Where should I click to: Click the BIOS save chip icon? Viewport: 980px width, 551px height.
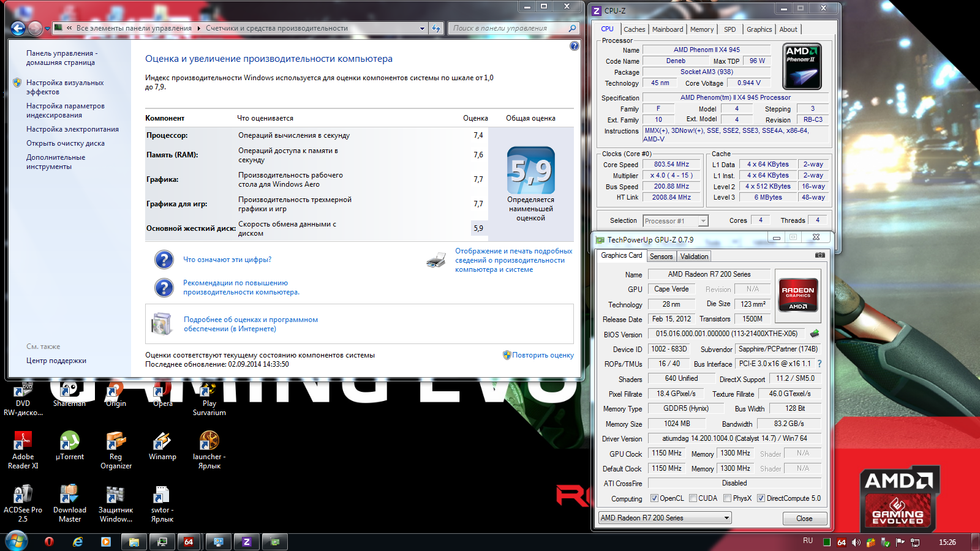pos(815,334)
